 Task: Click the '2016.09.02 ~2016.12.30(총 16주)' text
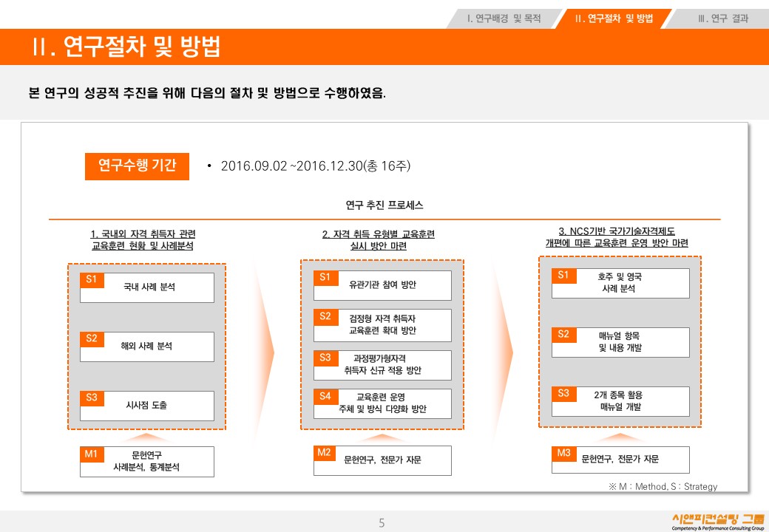(315, 166)
